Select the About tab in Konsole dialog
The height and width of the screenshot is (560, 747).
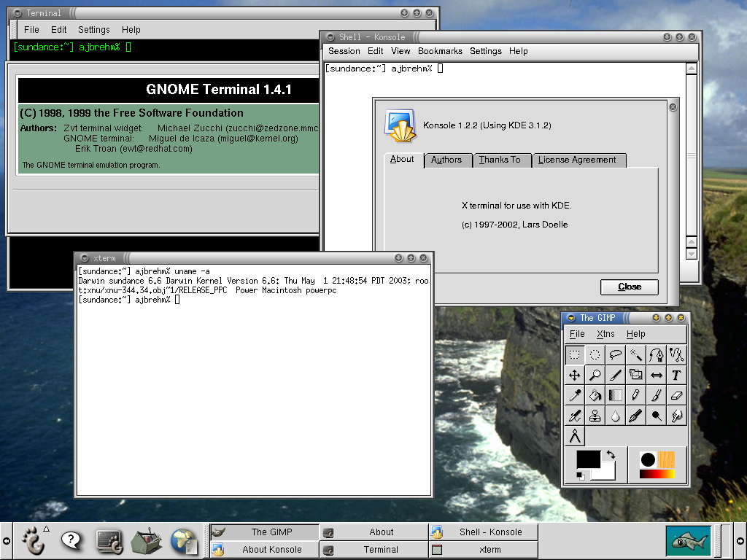click(402, 159)
